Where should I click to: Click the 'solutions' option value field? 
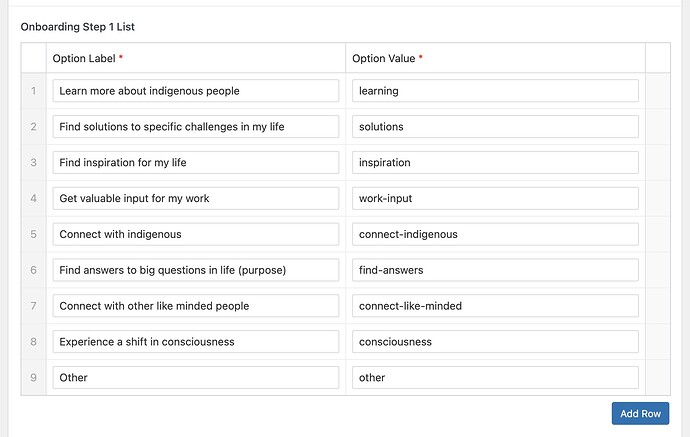(x=495, y=127)
